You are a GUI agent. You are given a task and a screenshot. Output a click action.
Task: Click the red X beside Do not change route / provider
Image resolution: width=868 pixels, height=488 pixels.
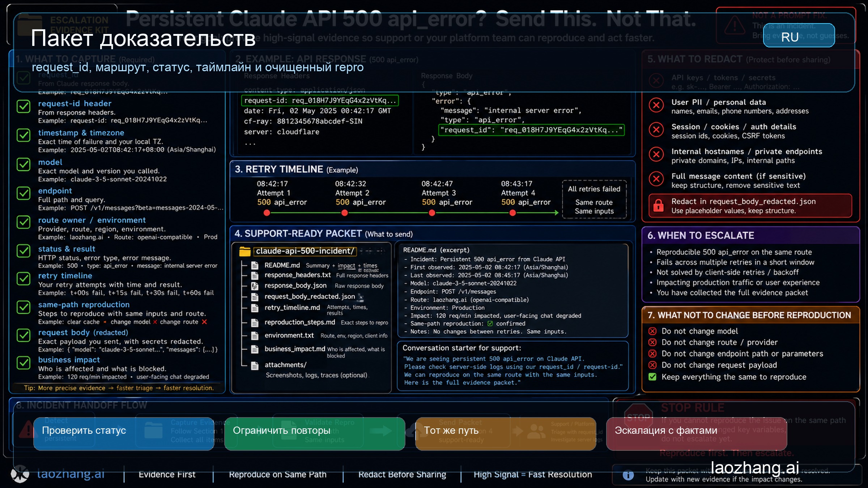(652, 342)
